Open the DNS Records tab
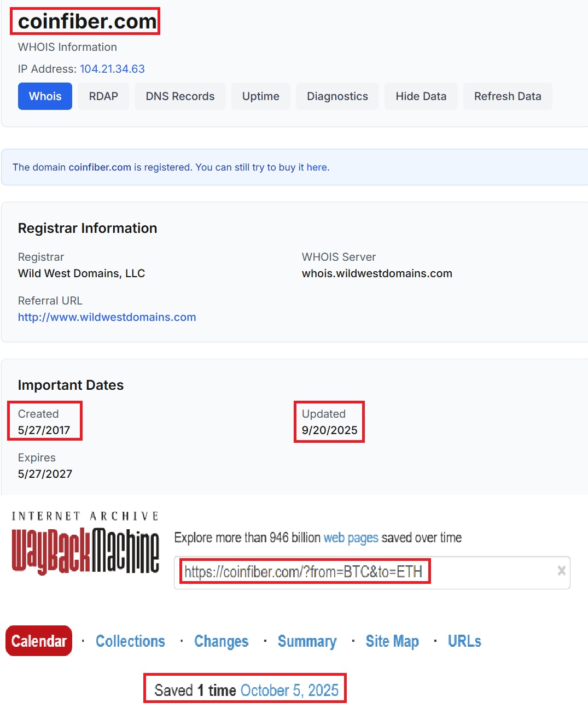The width and height of the screenshot is (588, 720). 180,96
